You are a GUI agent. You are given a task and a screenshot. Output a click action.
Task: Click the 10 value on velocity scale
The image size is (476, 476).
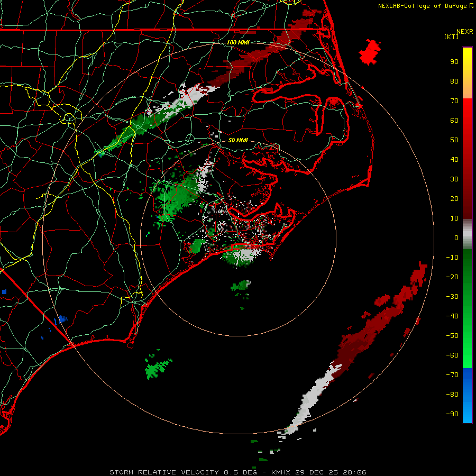[x=454, y=218]
